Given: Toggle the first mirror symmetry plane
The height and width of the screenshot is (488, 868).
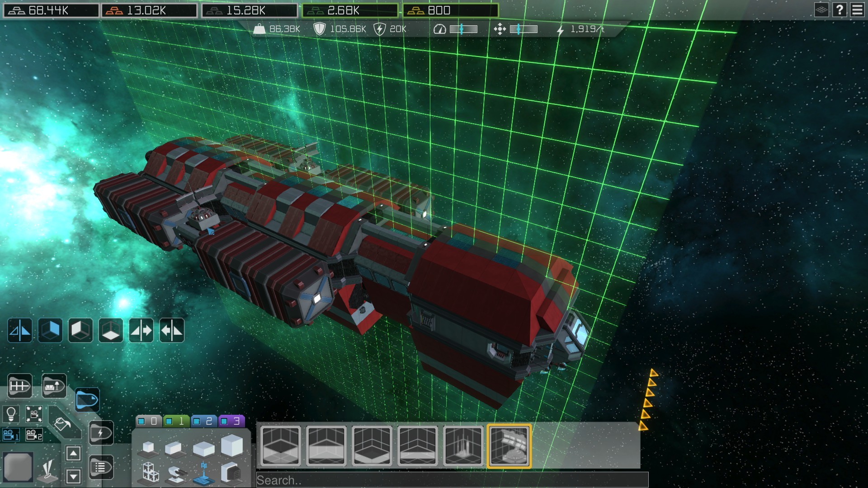Looking at the screenshot, I should click(20, 330).
